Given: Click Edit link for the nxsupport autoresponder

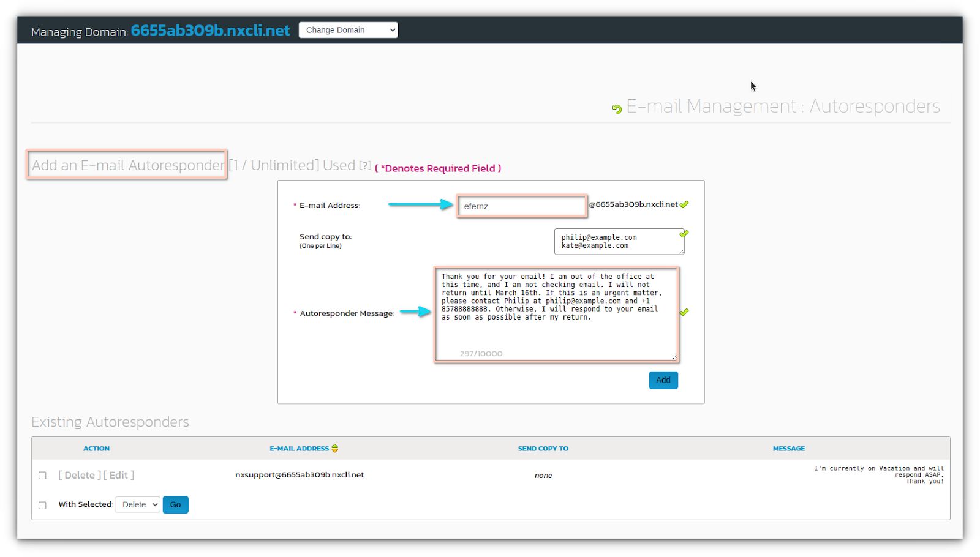Looking at the screenshot, I should [119, 475].
